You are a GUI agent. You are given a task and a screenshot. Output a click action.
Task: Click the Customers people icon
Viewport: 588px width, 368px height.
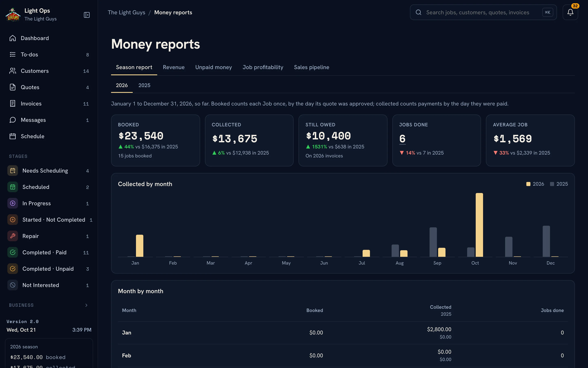click(13, 71)
